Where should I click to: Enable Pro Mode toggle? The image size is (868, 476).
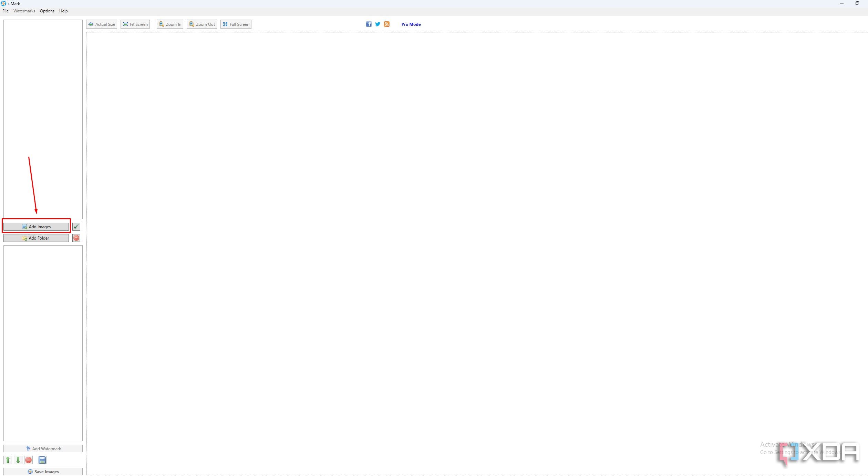[411, 24]
